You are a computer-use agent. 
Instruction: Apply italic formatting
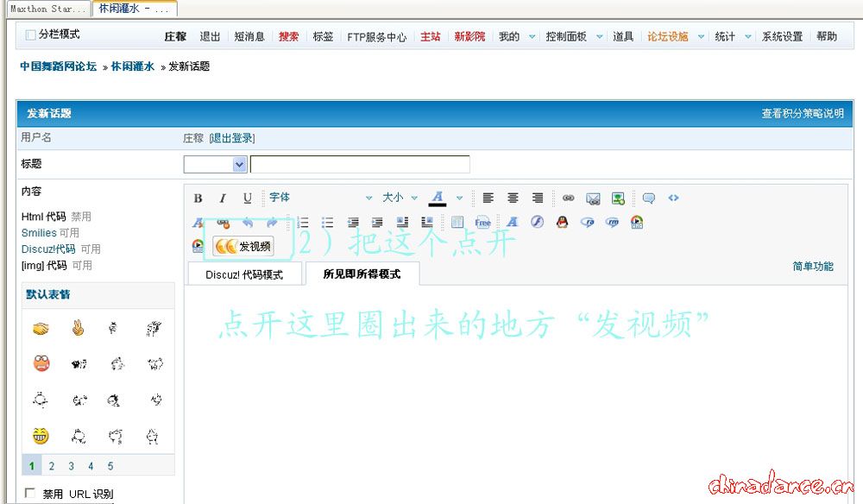click(222, 198)
